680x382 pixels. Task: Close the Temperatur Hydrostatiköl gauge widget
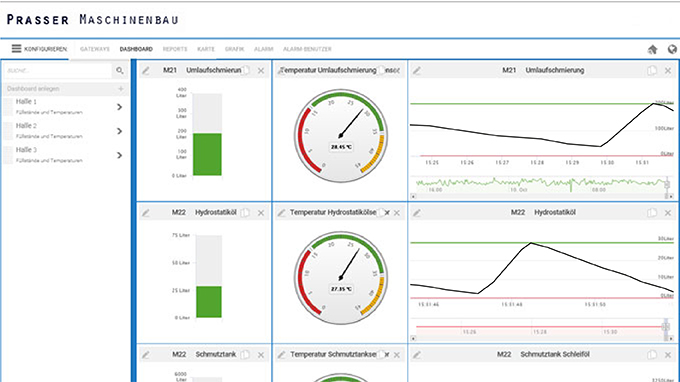click(397, 212)
